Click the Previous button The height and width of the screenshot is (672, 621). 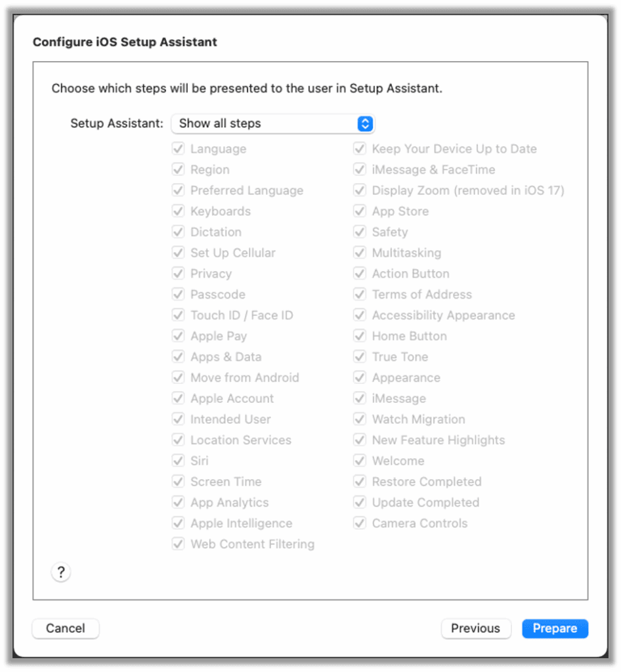pos(476,628)
